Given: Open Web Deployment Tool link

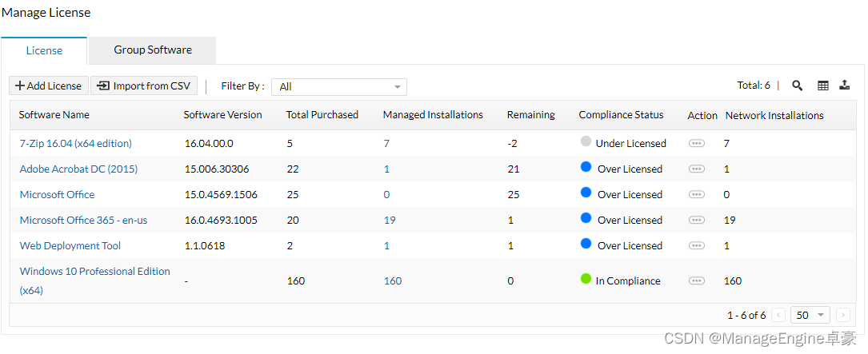Looking at the screenshot, I should point(70,245).
